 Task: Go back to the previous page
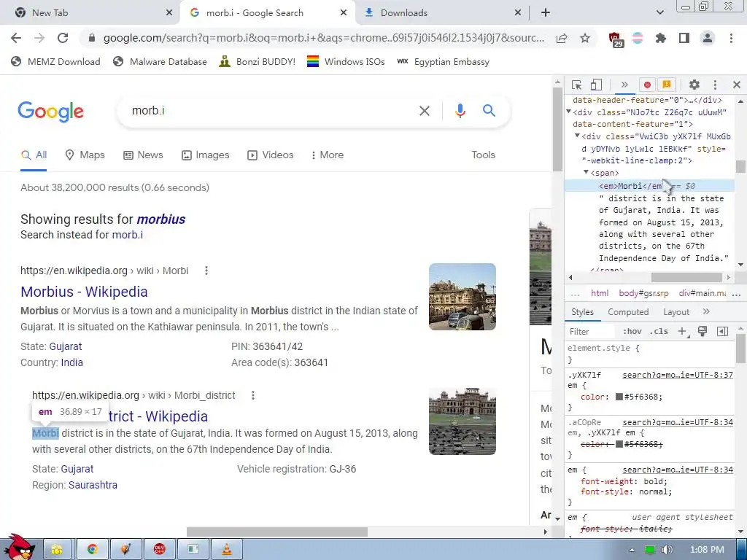[x=16, y=38]
